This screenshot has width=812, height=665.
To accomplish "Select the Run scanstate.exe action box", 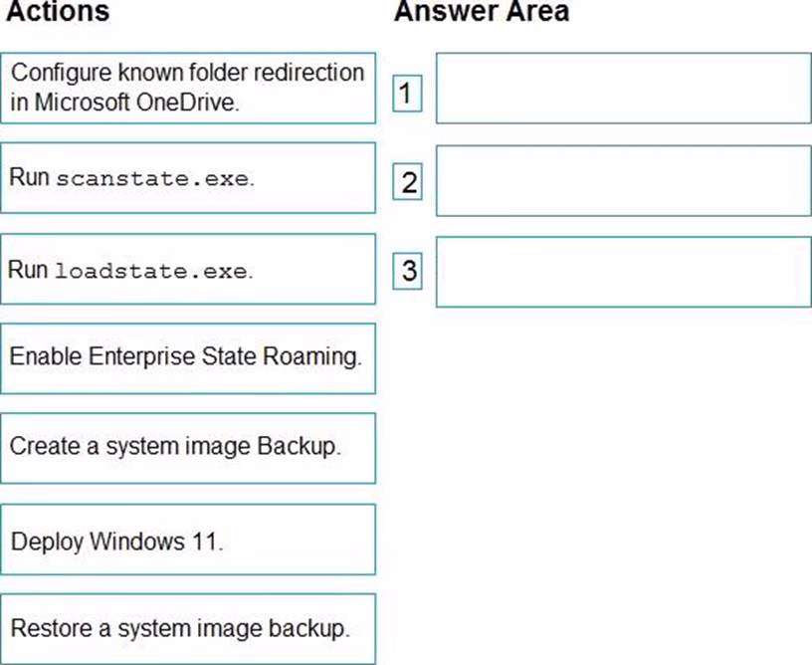I will (188, 178).
